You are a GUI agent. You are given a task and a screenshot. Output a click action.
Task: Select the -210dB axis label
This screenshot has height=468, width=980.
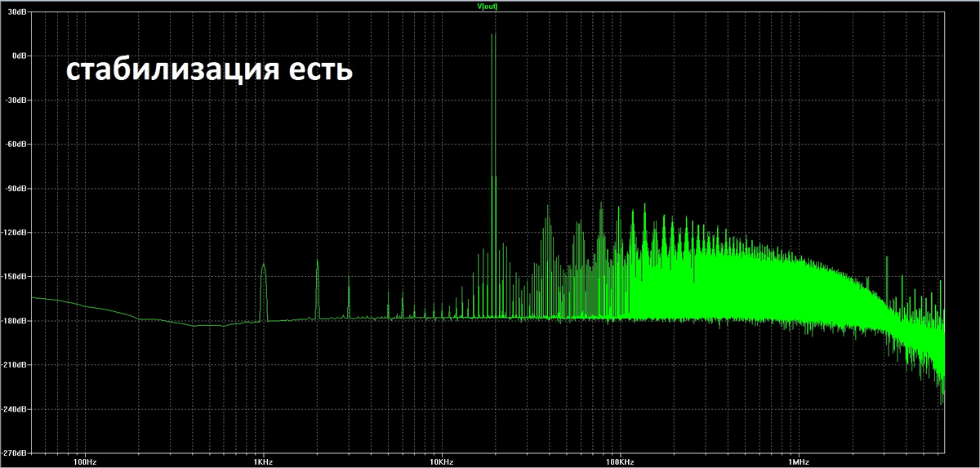click(x=16, y=364)
